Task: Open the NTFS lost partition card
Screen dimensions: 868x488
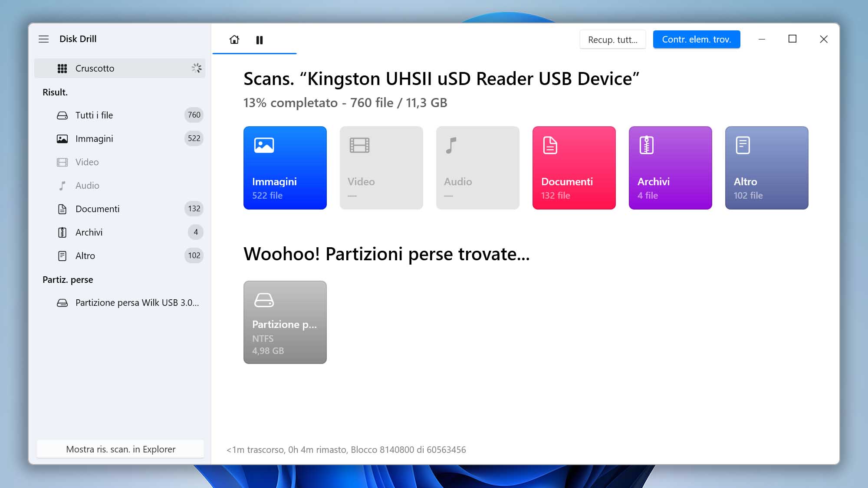Action: 285,322
